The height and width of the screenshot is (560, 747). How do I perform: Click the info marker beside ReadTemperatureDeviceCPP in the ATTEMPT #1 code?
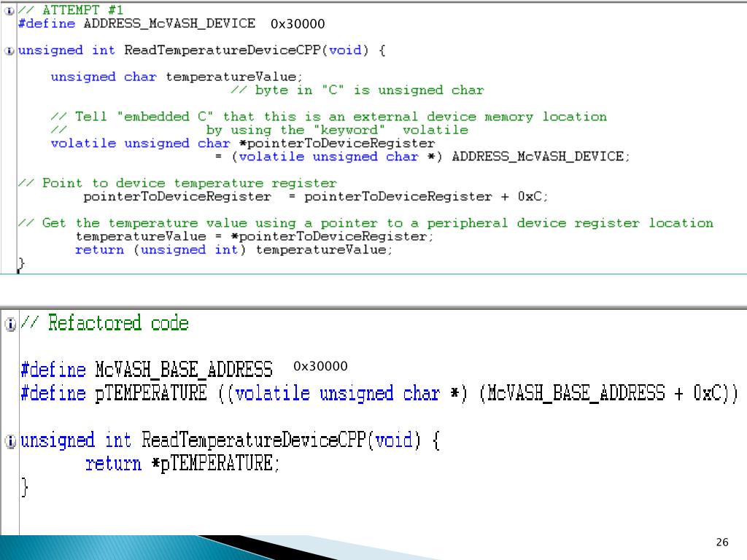[9, 50]
